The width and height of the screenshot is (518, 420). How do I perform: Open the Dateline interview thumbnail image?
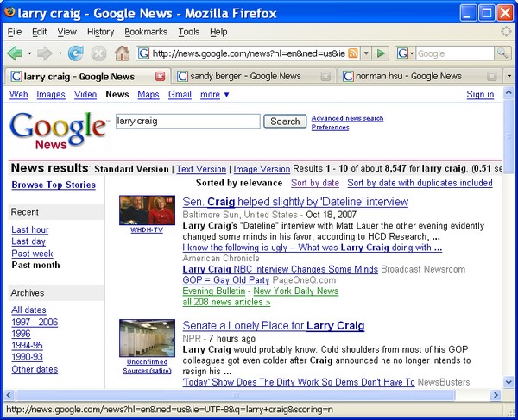click(x=148, y=210)
